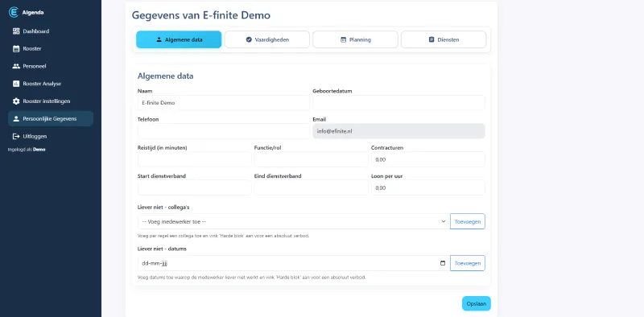Open date picker via calendar icon in Liever niet datums
Screen dimensions: 644x317
pos(443,263)
